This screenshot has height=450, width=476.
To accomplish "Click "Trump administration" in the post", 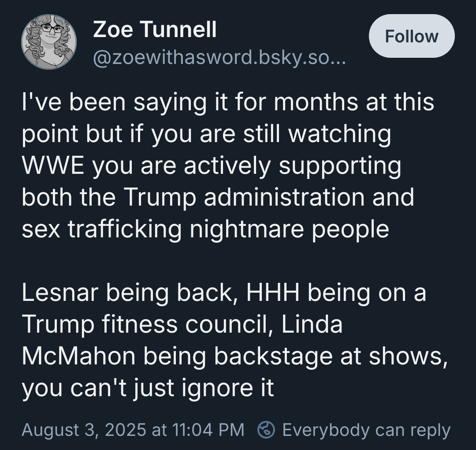I will 244,197.
